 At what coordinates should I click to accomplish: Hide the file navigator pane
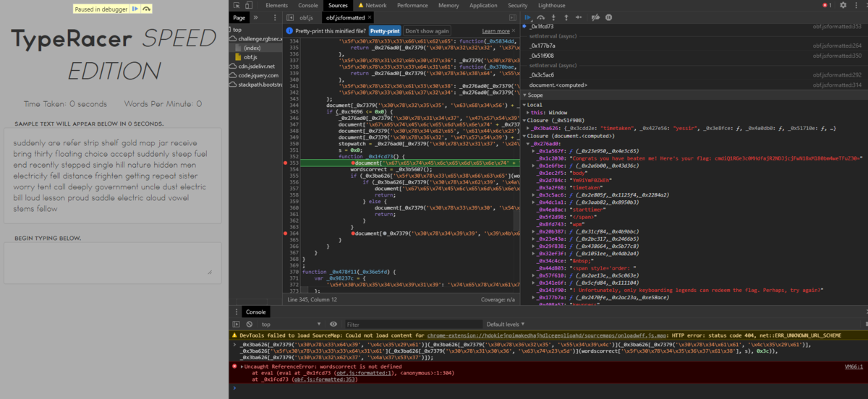pyautogui.click(x=289, y=17)
